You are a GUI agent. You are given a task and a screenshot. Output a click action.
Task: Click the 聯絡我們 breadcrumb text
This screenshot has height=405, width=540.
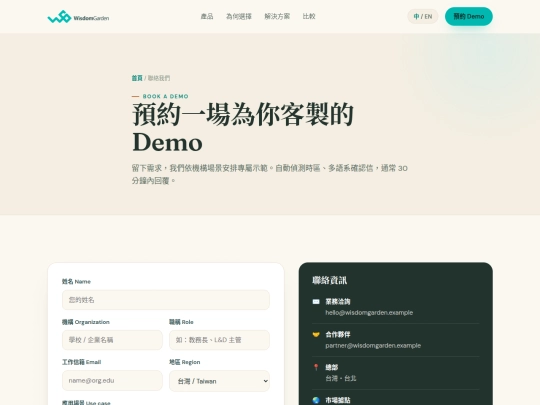coord(159,78)
